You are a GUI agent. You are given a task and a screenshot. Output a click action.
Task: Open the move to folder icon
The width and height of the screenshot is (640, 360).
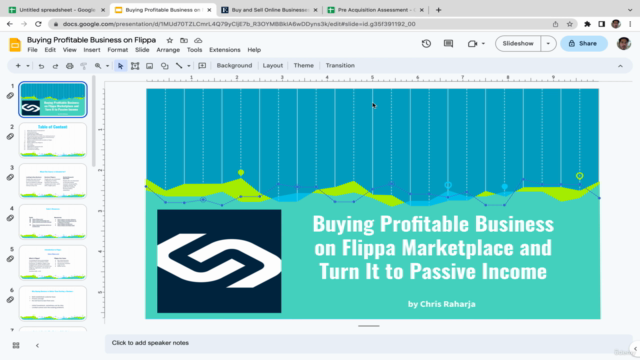(x=184, y=40)
